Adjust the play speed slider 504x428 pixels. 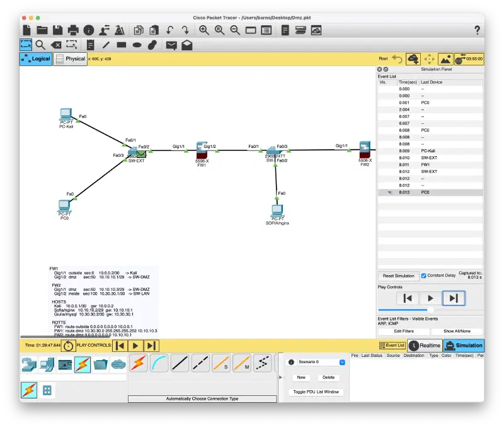pyautogui.click(x=430, y=310)
